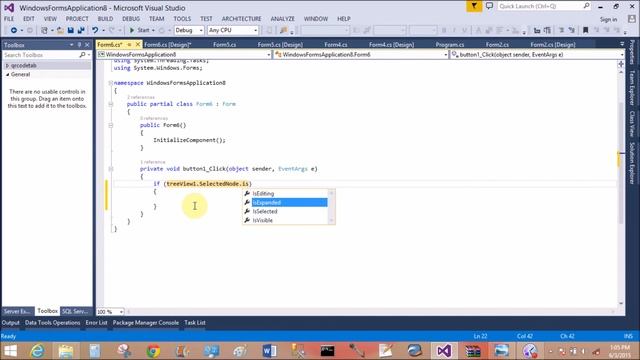640x360 pixels.
Task: Open the ARCHITECTURE menu
Action: tap(242, 19)
